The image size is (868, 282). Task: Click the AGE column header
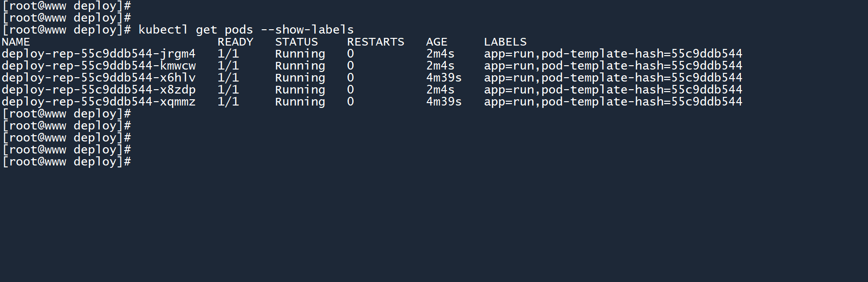pos(436,42)
